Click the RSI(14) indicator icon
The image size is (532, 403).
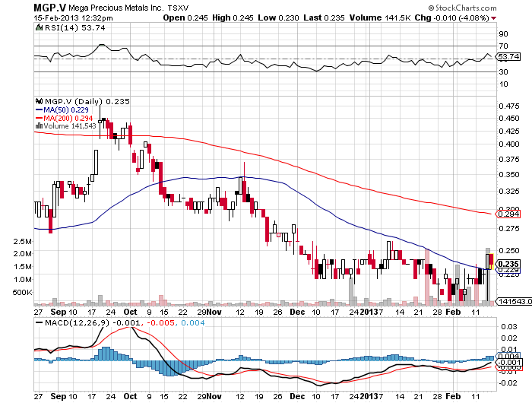[x=39, y=27]
